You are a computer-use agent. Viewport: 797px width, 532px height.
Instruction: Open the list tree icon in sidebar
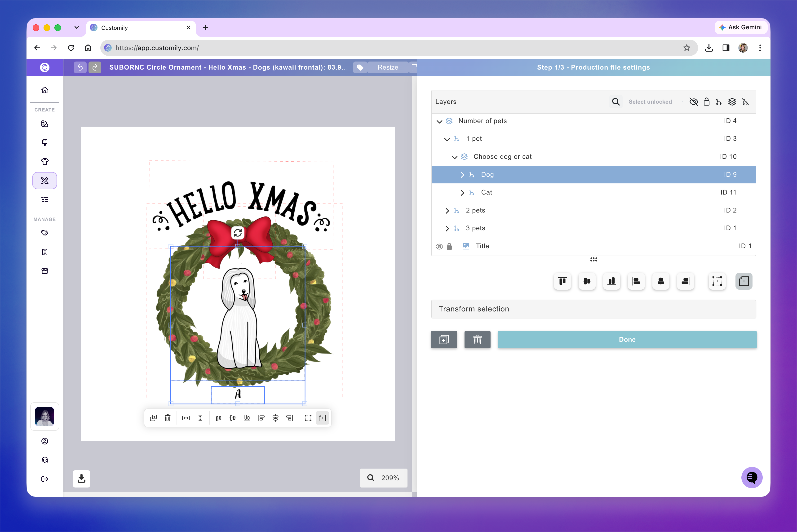coord(45,199)
